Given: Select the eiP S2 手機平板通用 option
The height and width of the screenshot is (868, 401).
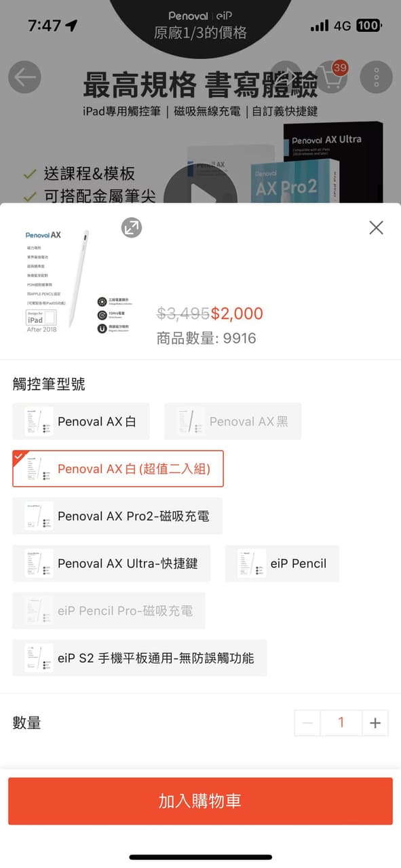Looking at the screenshot, I should click(139, 658).
